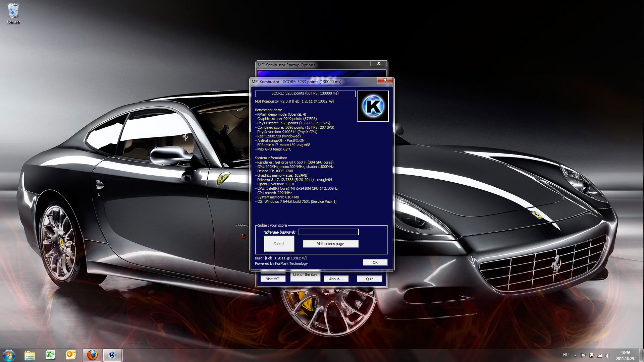Image resolution: width=644 pixels, height=362 pixels.
Task: Close the Kombustor Startup Options window
Action: 379,63
